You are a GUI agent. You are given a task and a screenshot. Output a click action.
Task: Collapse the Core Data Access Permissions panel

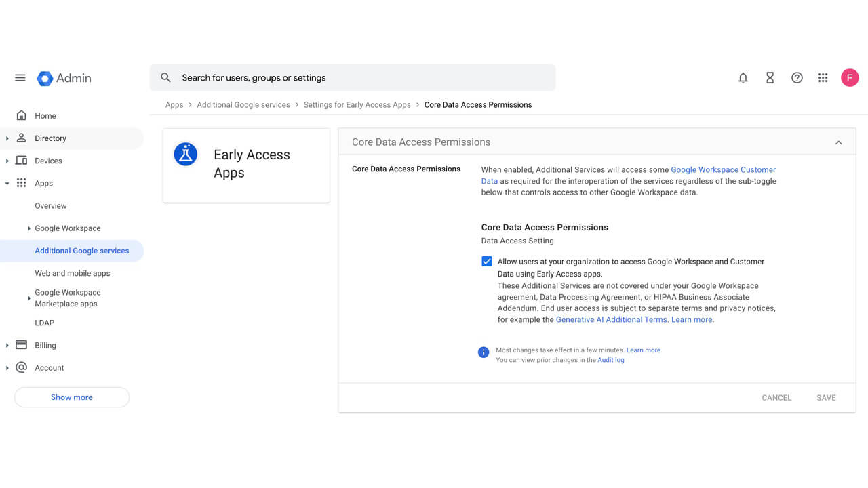pyautogui.click(x=838, y=142)
